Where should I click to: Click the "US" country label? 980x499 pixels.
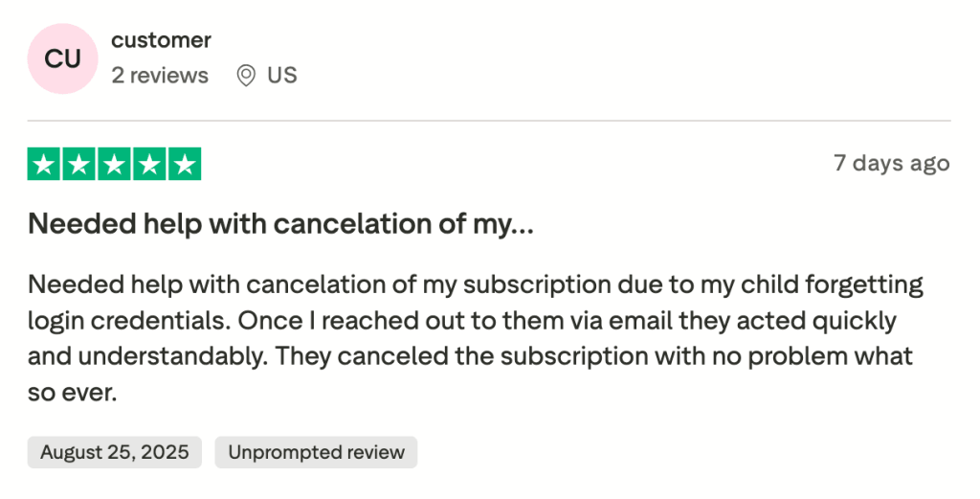[282, 76]
